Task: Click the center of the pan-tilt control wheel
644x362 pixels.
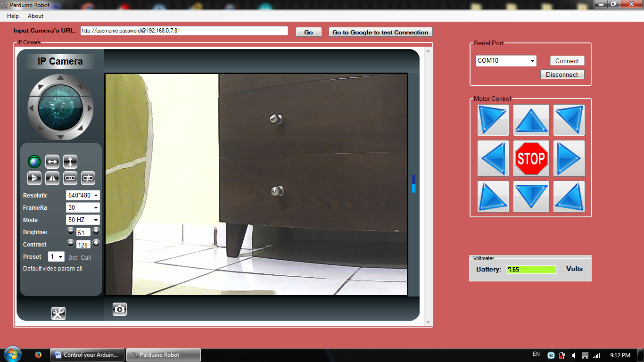Action: pos(60,107)
